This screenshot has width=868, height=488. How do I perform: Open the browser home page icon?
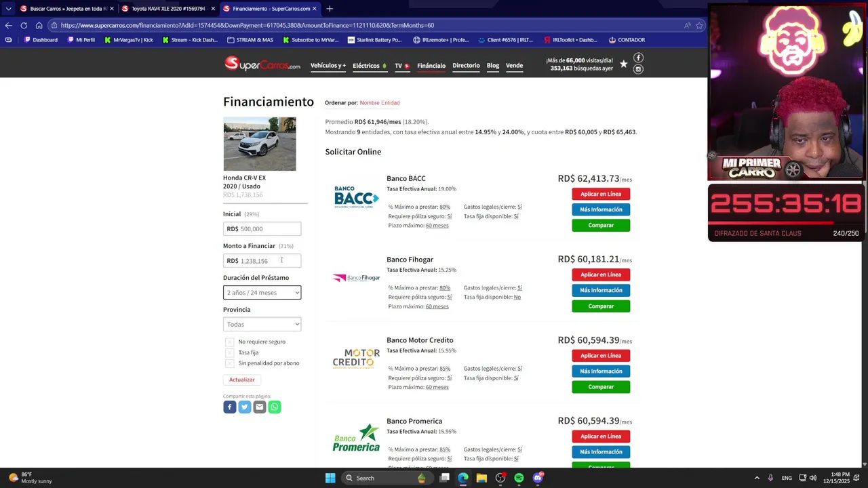(x=39, y=25)
